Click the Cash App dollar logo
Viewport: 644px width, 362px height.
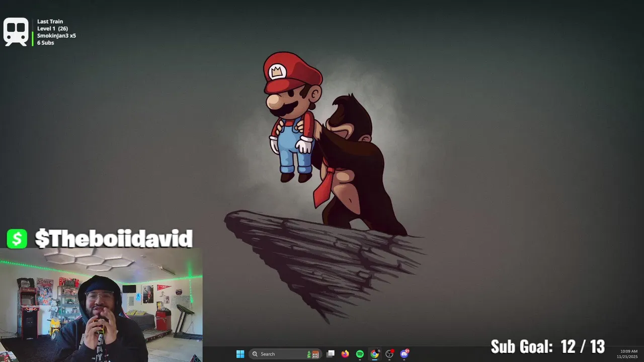pyautogui.click(x=17, y=239)
